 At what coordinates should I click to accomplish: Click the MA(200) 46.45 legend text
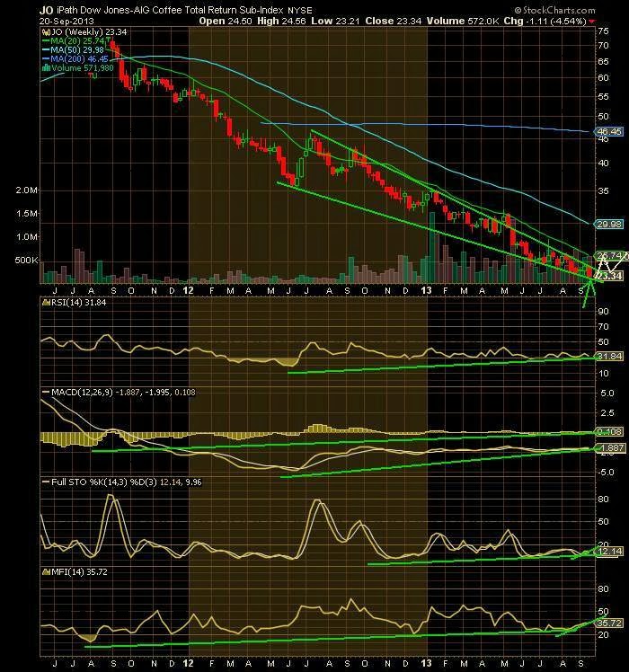click(79, 59)
